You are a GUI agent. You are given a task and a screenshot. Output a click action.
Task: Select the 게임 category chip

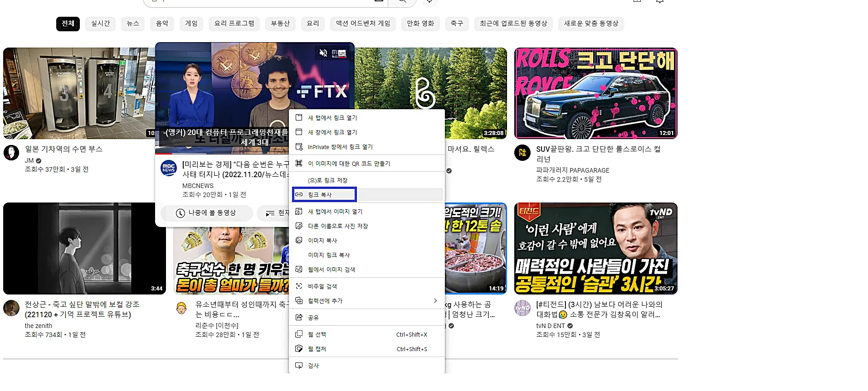[191, 24]
